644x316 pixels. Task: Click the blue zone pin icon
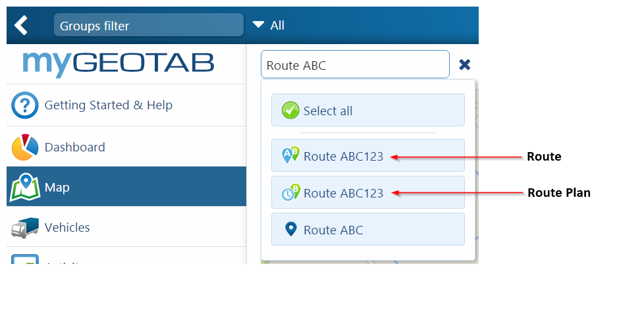tap(290, 229)
